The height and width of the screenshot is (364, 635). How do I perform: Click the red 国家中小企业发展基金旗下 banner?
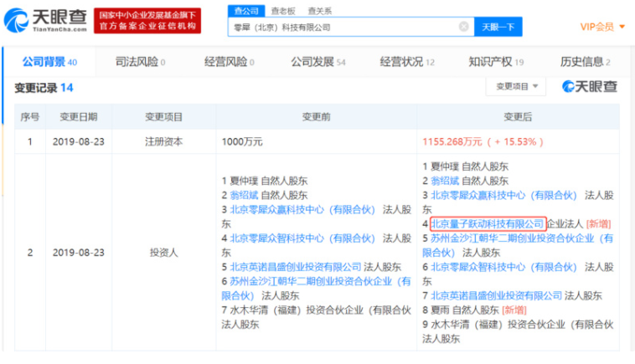[147, 21]
